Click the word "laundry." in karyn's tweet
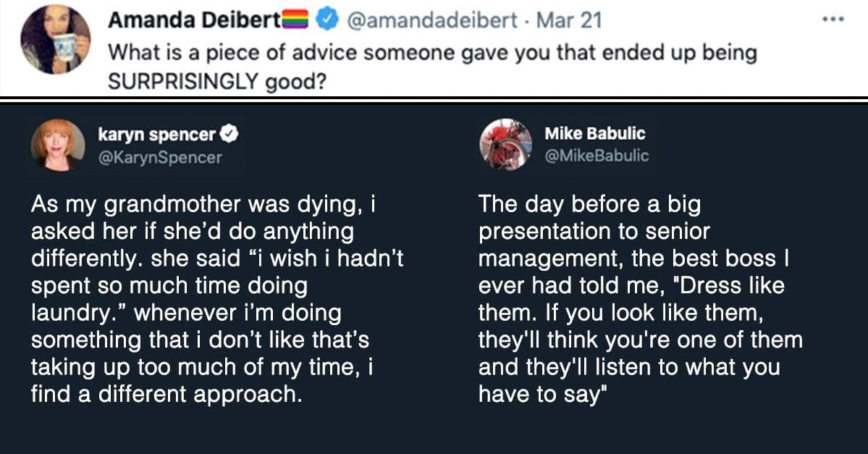 click(80, 314)
